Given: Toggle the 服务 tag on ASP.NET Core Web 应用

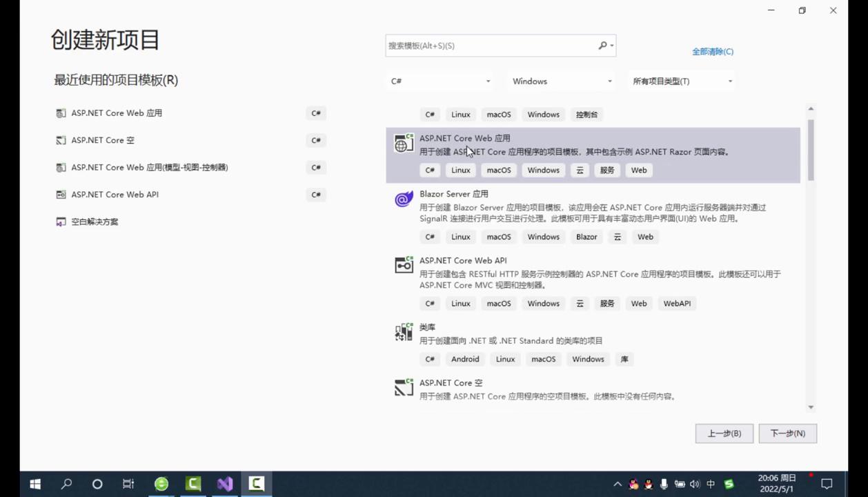Looking at the screenshot, I should 606,170.
